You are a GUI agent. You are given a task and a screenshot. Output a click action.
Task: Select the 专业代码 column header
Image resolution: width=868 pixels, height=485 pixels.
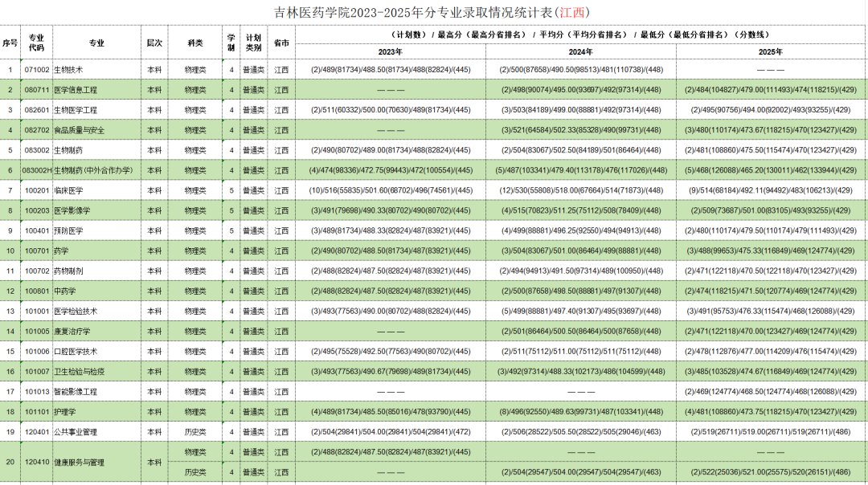[x=36, y=43]
